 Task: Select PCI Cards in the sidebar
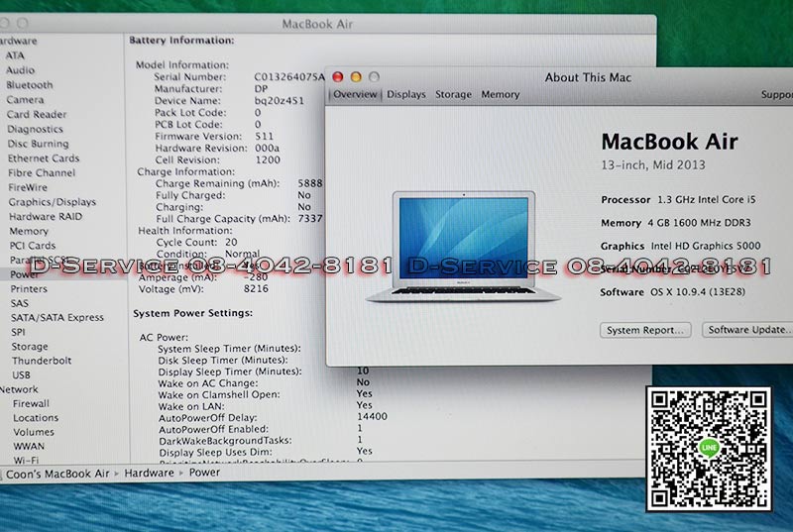click(x=33, y=246)
